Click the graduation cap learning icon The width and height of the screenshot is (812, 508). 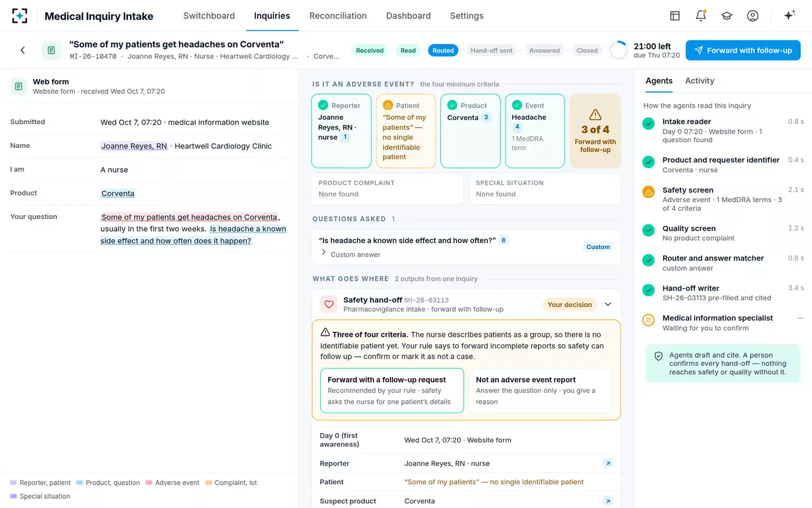click(x=727, y=16)
